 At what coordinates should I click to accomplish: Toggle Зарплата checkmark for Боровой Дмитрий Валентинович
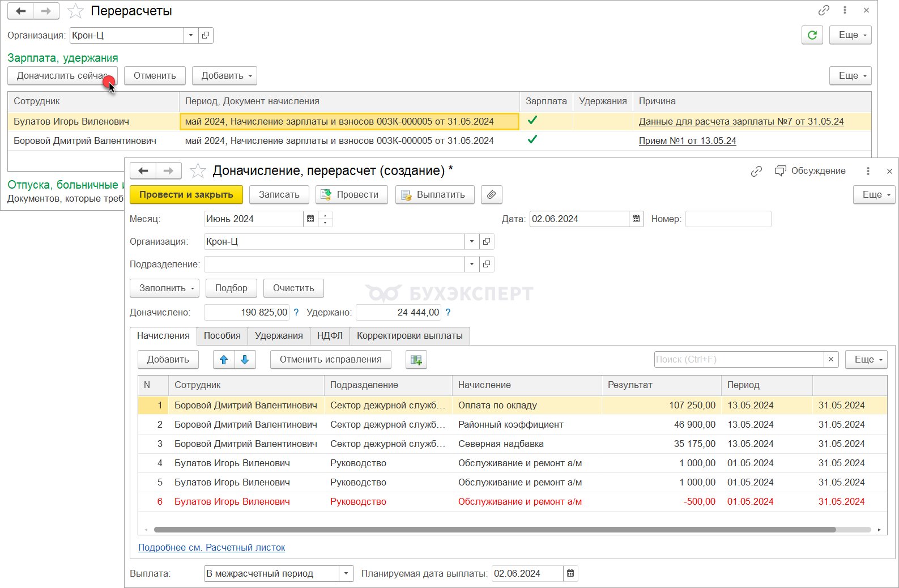[x=532, y=140]
